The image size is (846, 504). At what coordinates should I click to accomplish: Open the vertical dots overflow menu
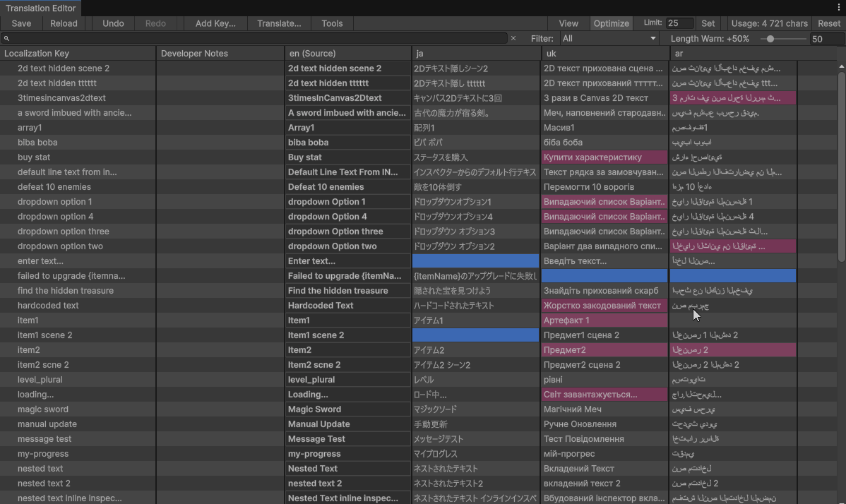pos(840,8)
